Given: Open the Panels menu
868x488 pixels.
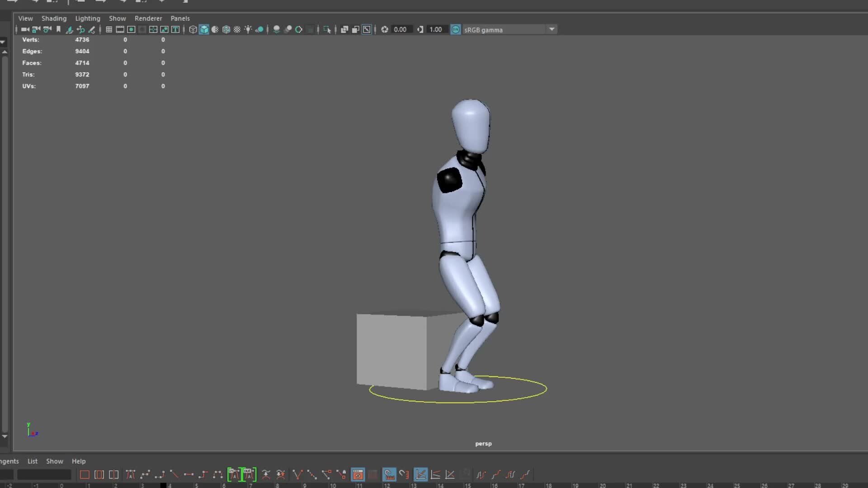Looking at the screenshot, I should (x=180, y=18).
